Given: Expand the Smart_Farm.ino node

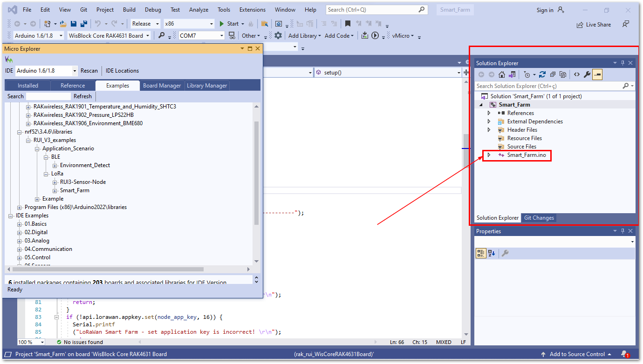Looking at the screenshot, I should click(x=489, y=155).
